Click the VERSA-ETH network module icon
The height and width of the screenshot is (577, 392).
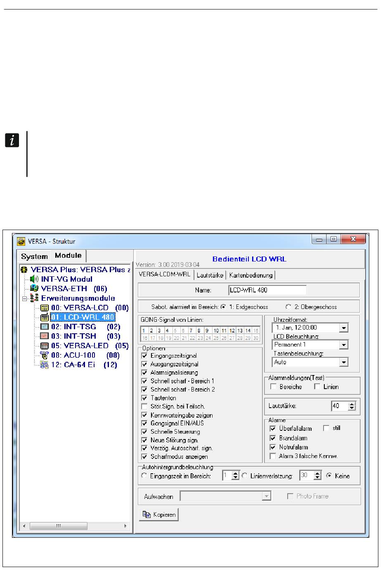pyautogui.click(x=34, y=289)
